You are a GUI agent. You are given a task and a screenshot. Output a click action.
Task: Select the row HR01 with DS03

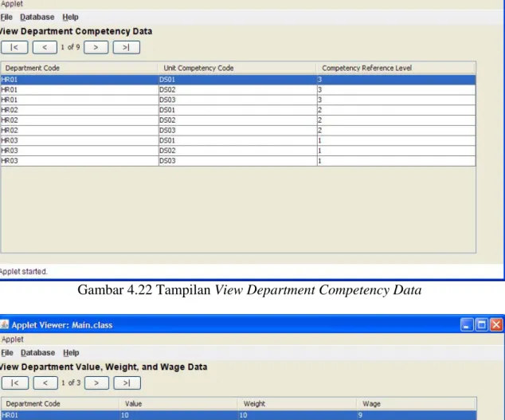[x=238, y=100]
